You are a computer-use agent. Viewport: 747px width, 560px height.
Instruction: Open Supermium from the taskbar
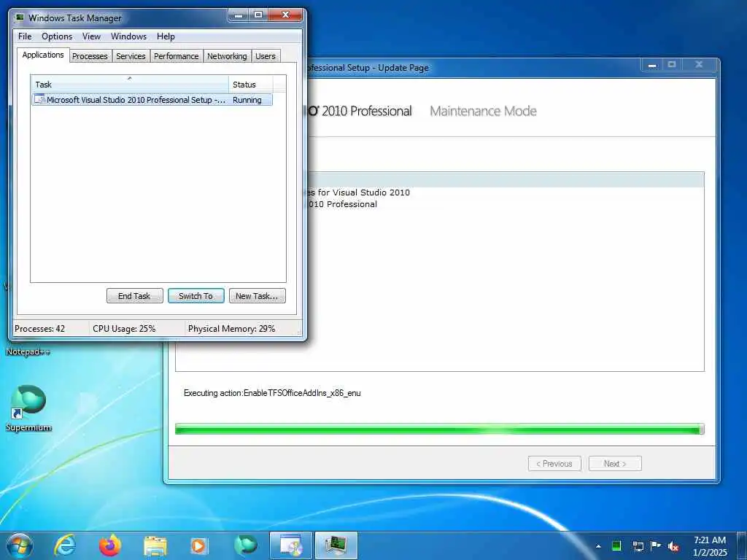click(x=246, y=545)
